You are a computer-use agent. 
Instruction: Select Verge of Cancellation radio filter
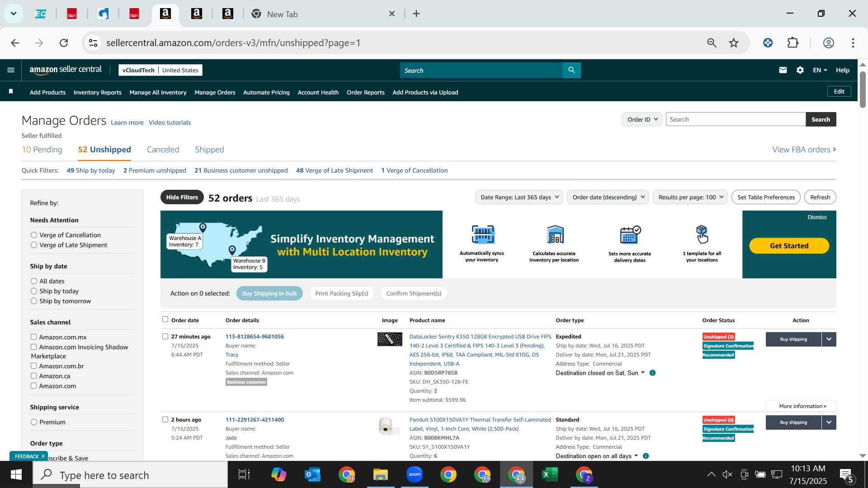[34, 235]
